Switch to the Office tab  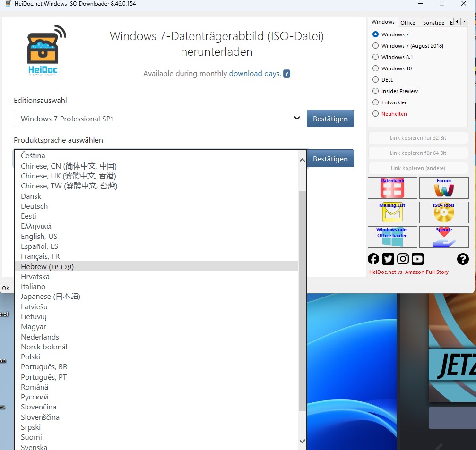(407, 23)
